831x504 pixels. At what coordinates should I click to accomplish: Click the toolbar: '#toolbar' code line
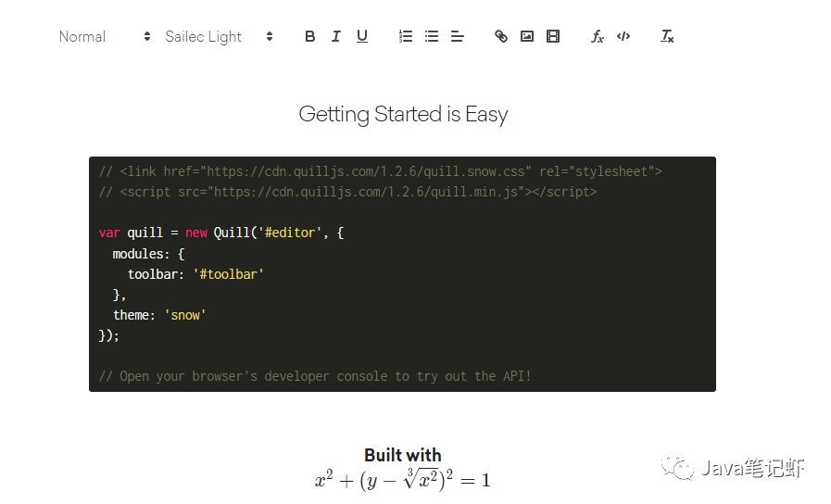[195, 274]
